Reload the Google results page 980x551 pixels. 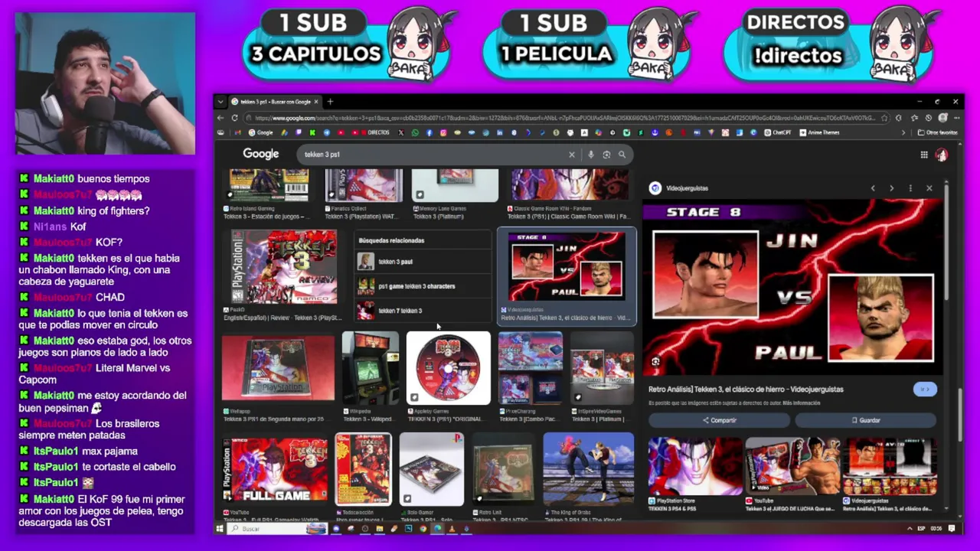(x=234, y=118)
